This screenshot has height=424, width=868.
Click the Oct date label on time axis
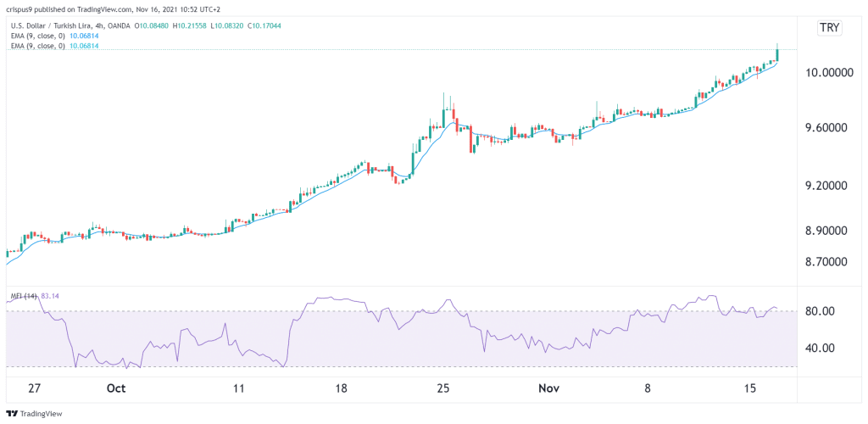point(117,388)
